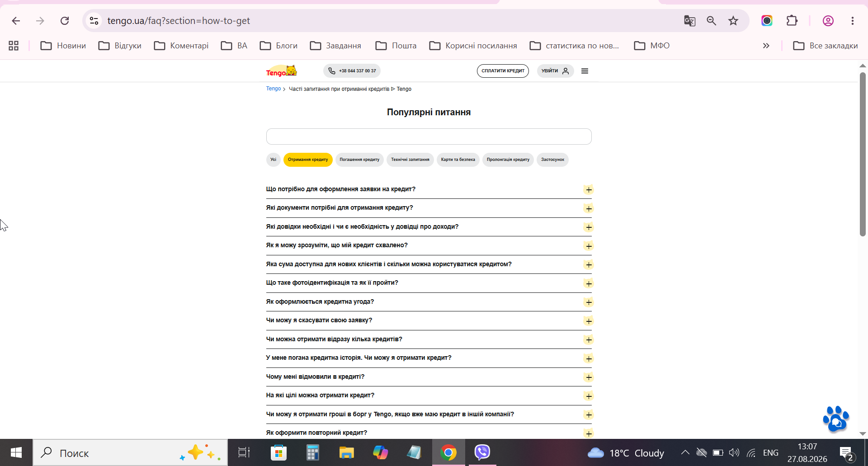Open the colorful circle extension icon
Viewport: 868px width, 466px height.
767,21
